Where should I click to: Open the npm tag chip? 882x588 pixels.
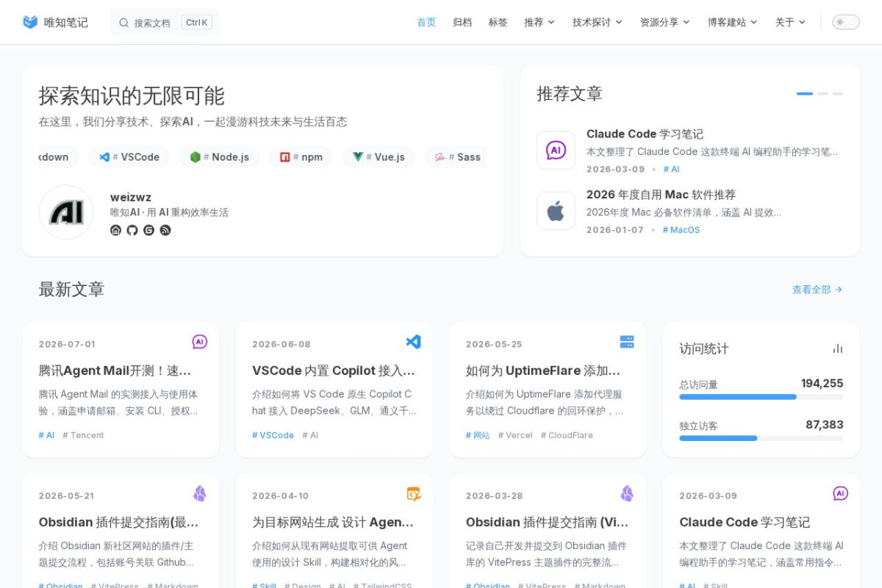[x=301, y=157]
